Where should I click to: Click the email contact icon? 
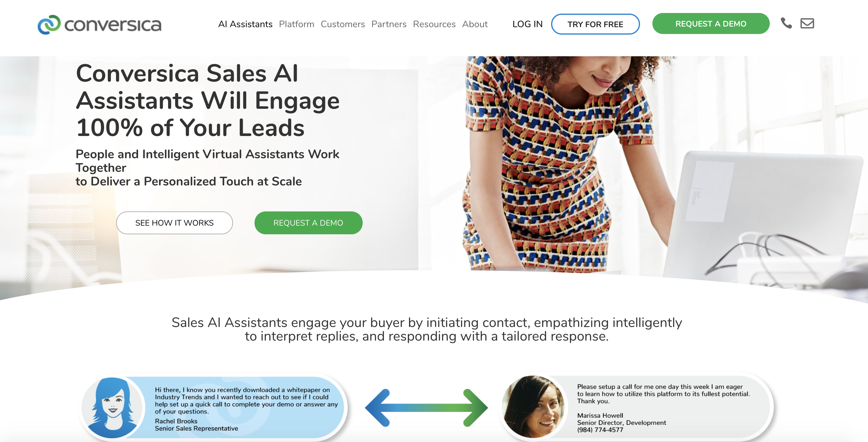(807, 24)
